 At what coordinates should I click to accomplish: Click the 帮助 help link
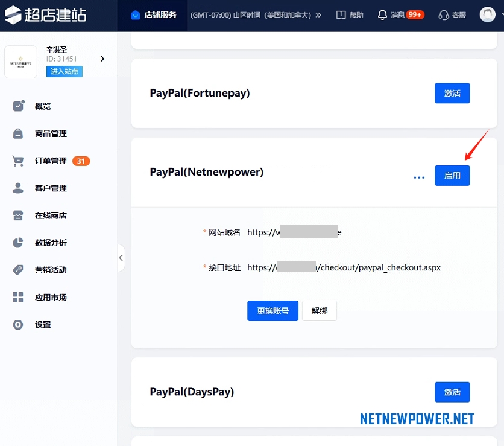356,15
